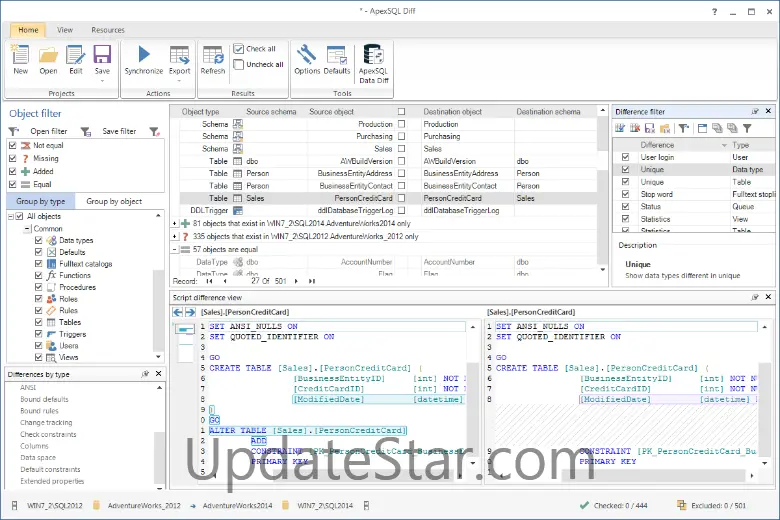Go to previous difference arrow in script view

[178, 312]
